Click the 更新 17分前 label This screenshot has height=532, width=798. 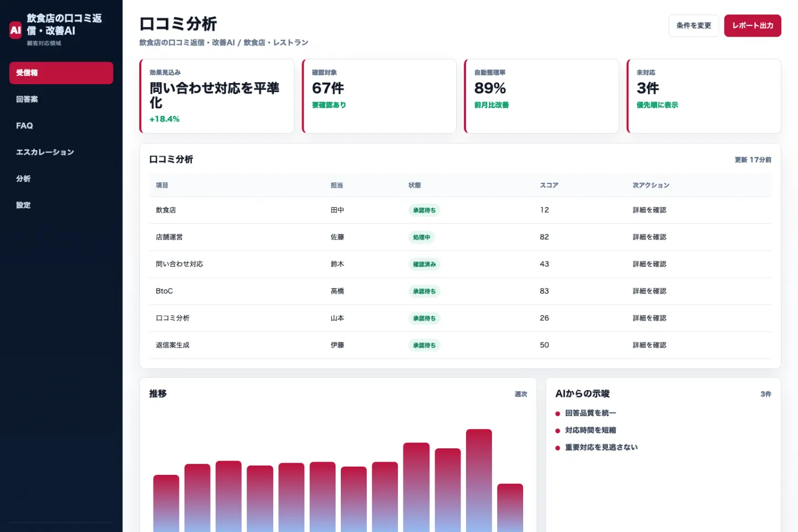click(753, 160)
